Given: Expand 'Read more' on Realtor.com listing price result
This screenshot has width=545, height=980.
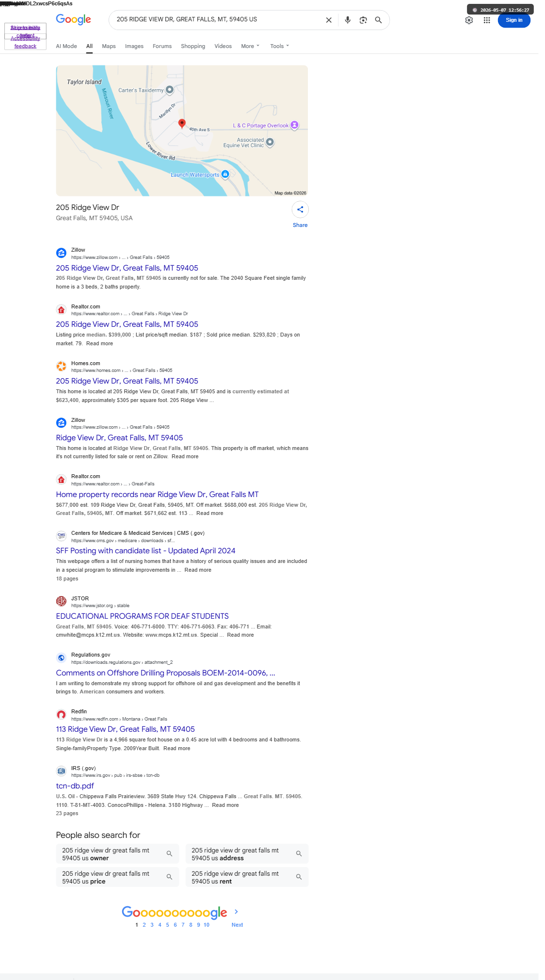Looking at the screenshot, I should coord(99,343).
